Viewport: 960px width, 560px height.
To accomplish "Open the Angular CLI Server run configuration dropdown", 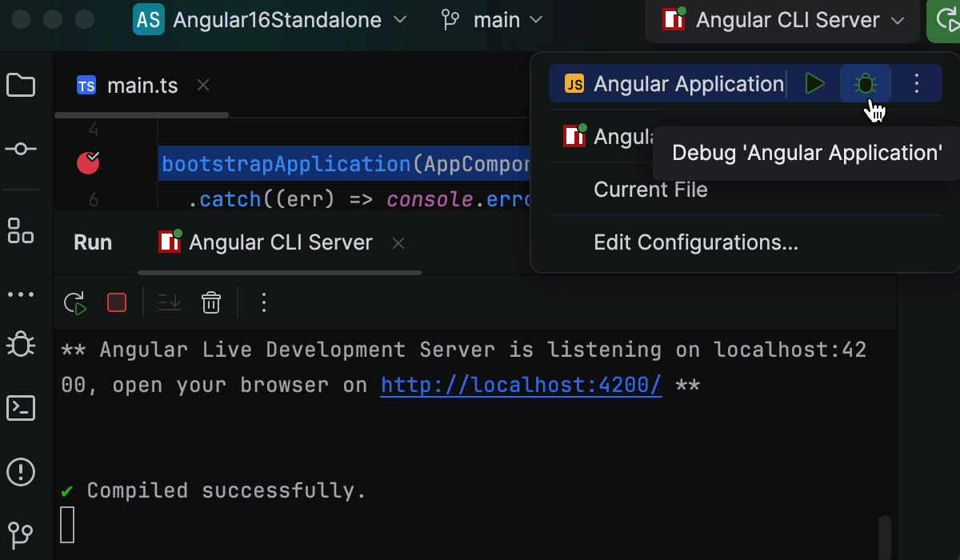I will coord(782,20).
